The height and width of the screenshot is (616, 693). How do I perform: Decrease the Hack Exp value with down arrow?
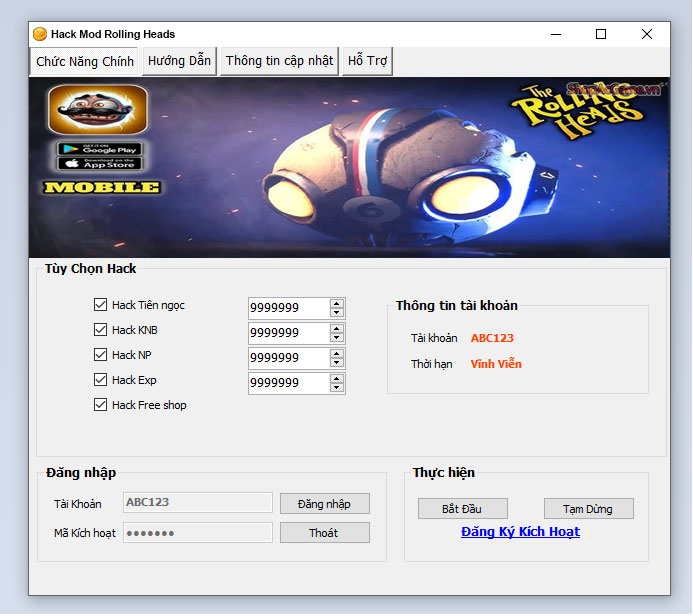[x=337, y=388]
